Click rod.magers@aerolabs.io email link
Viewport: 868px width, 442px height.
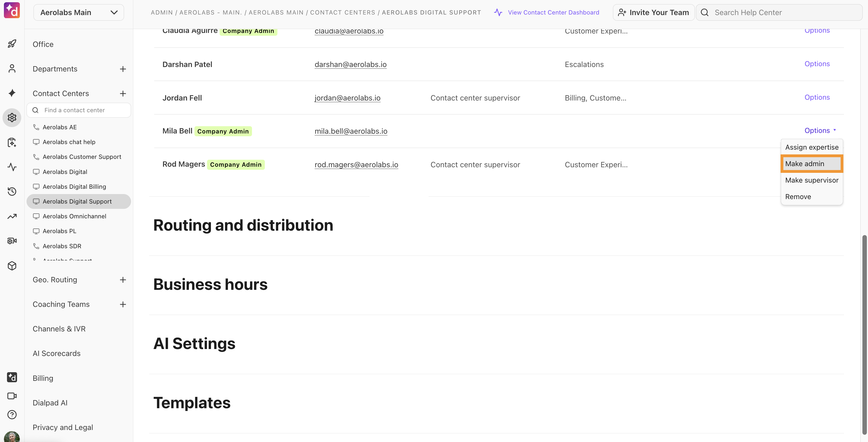tap(356, 165)
